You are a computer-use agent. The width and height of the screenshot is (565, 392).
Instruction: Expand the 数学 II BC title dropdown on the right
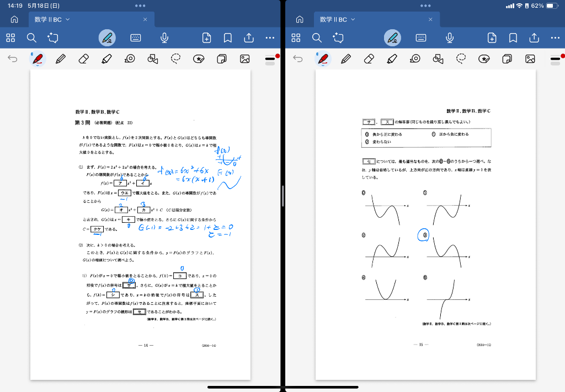click(x=353, y=19)
